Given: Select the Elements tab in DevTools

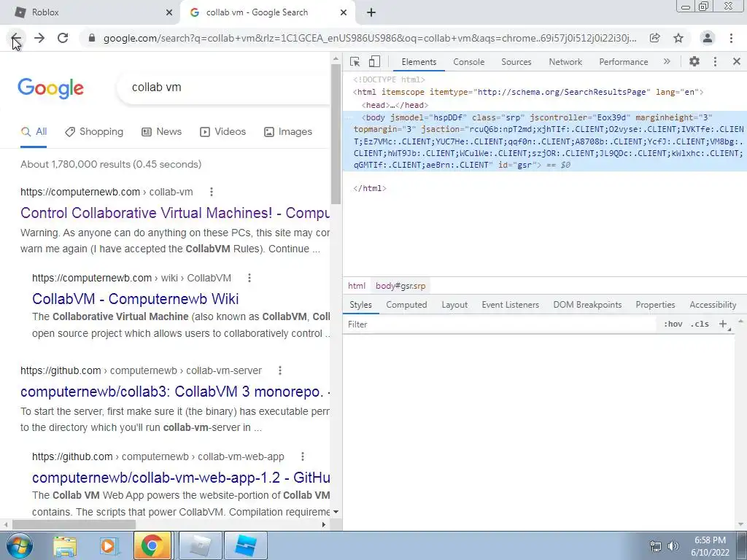Looking at the screenshot, I should click(419, 62).
